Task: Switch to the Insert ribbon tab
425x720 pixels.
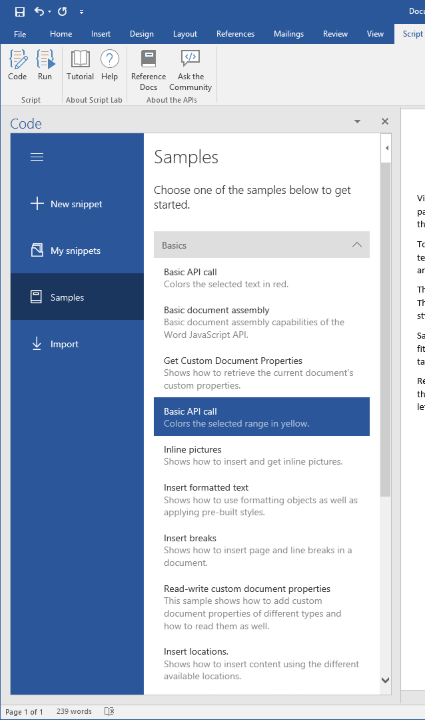Action: pos(101,34)
